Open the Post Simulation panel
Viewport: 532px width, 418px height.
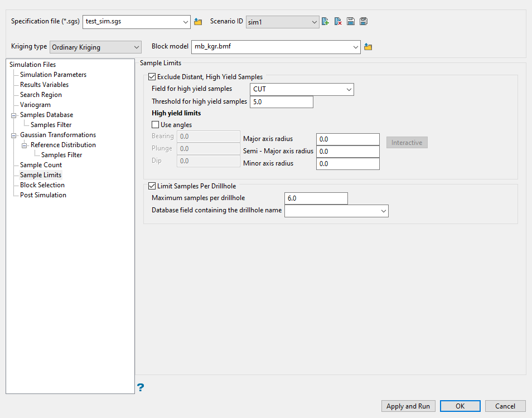pyautogui.click(x=43, y=195)
